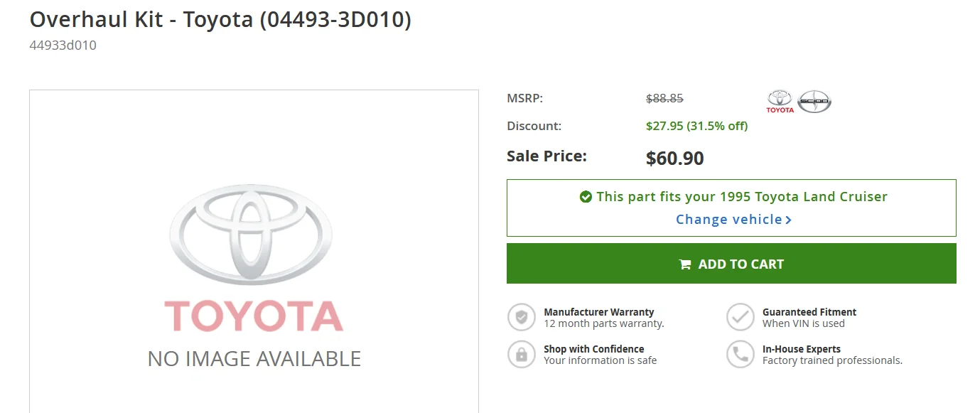The width and height of the screenshot is (980, 413).
Task: Expand the Change vehicle chevron arrow
Action: 788,220
